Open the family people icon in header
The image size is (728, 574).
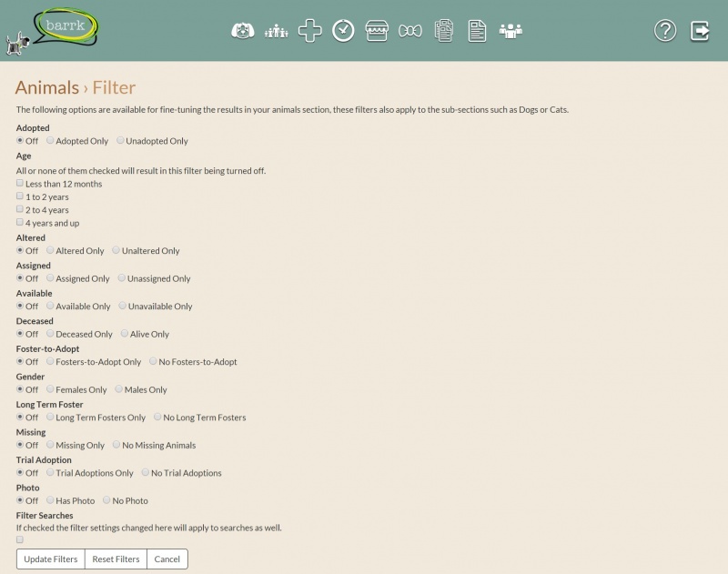coord(277,31)
